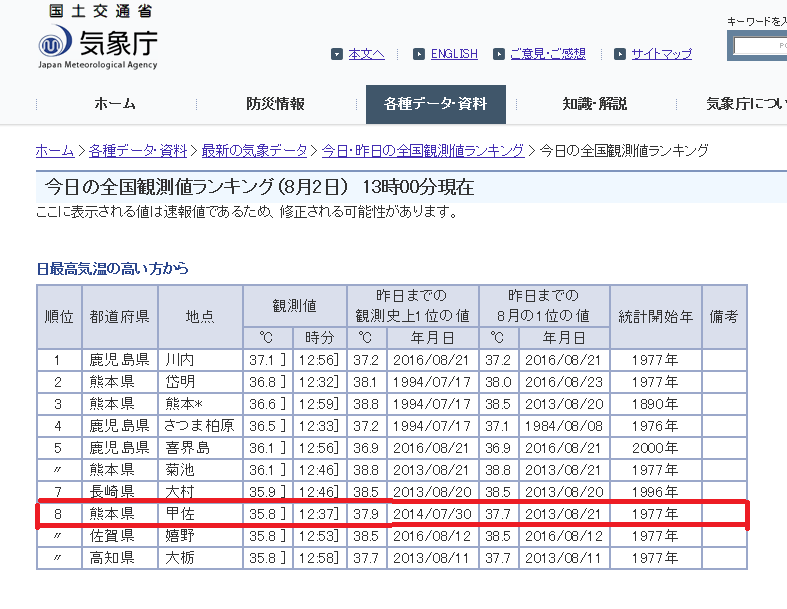
Task: Go to the 知識・解説 navigation tab
Action: pyautogui.click(x=594, y=104)
